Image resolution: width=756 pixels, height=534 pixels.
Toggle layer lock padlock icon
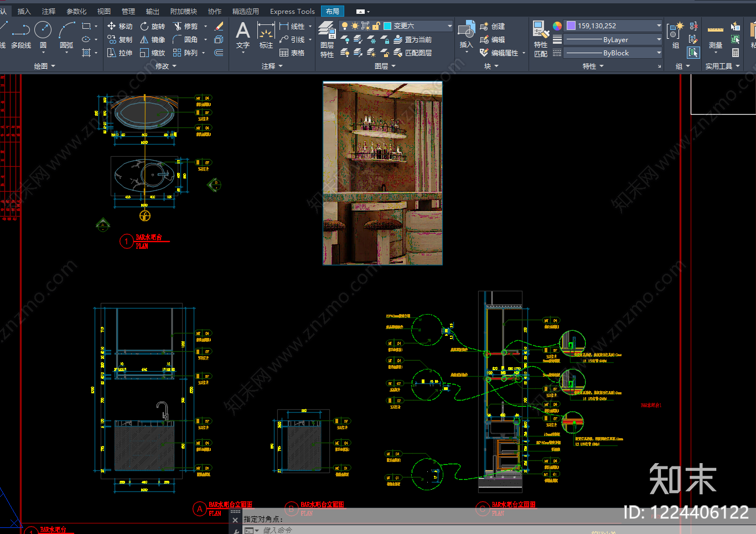(x=376, y=26)
